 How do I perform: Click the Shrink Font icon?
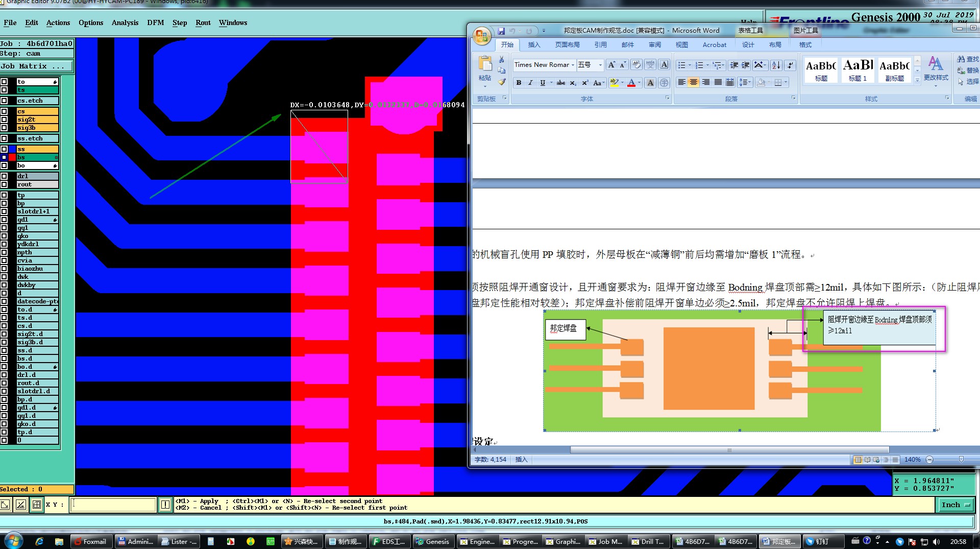(x=623, y=65)
